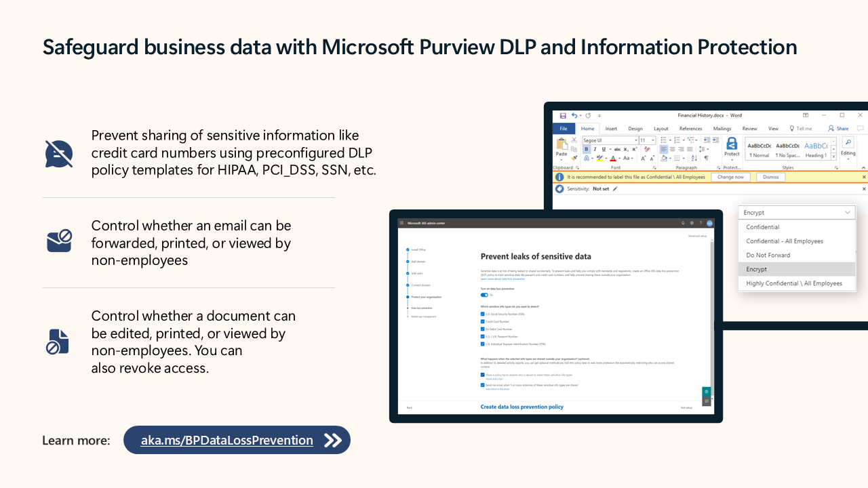Apply Bold formatting in Word

pos(587,149)
